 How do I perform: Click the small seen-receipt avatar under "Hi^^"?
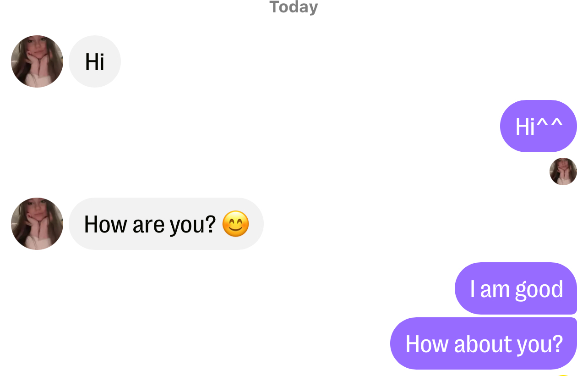click(563, 171)
